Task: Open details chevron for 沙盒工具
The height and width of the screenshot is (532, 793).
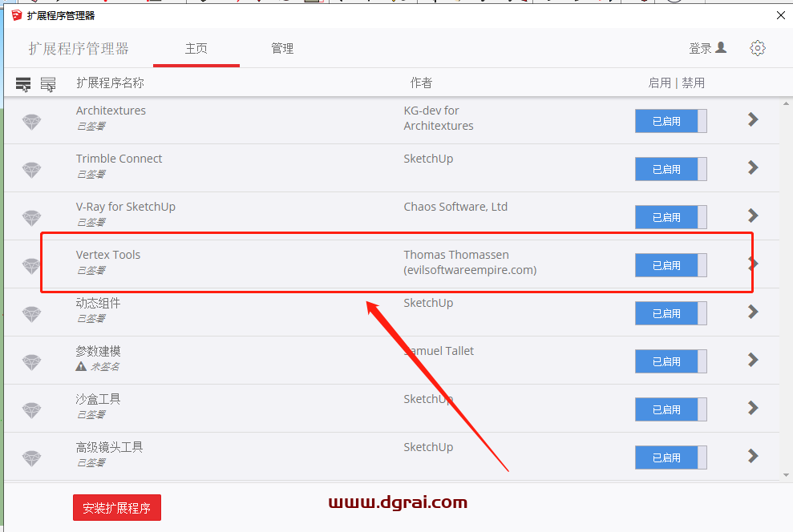Action: 753,408
